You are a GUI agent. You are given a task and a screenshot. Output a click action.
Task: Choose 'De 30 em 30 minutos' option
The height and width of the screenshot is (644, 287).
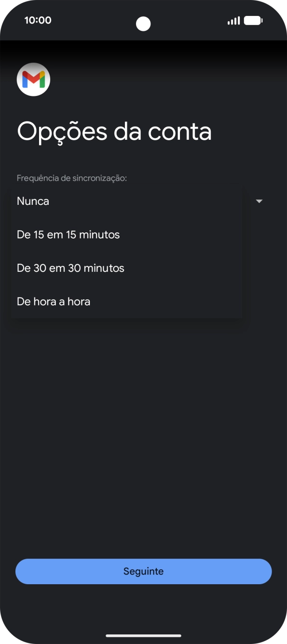coord(70,268)
